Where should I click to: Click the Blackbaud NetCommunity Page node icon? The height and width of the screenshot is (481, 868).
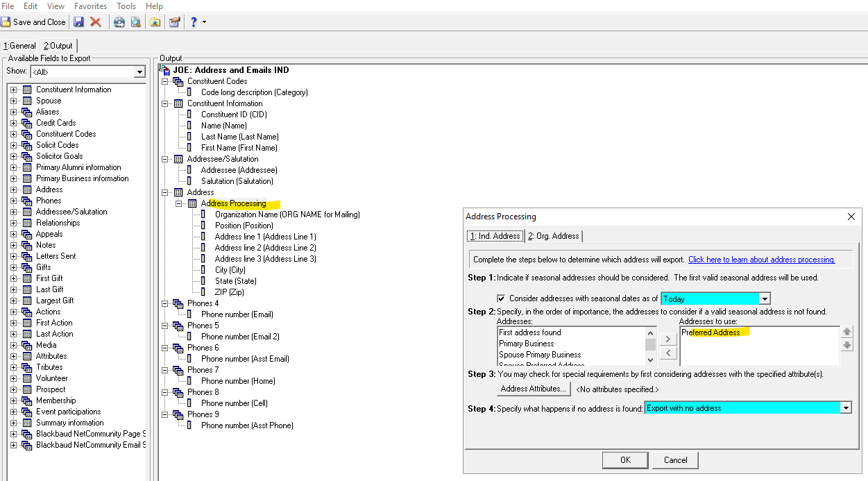(x=27, y=434)
